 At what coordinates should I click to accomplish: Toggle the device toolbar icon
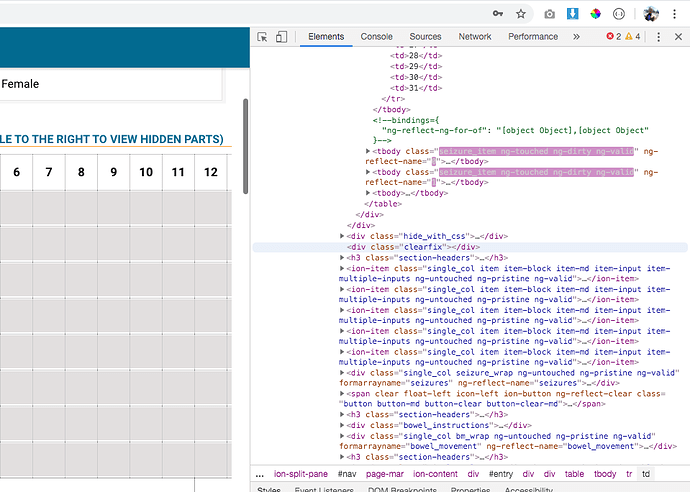pyautogui.click(x=282, y=37)
